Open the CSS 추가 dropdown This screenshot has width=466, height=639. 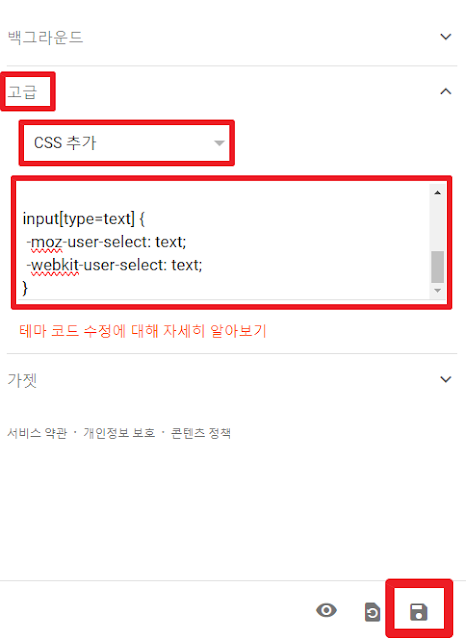127,143
